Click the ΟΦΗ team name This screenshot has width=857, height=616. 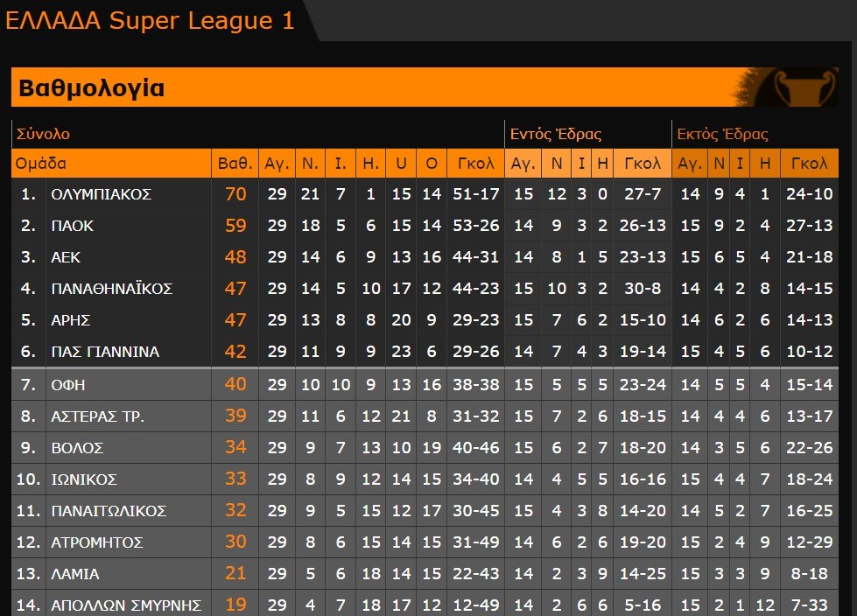68,385
